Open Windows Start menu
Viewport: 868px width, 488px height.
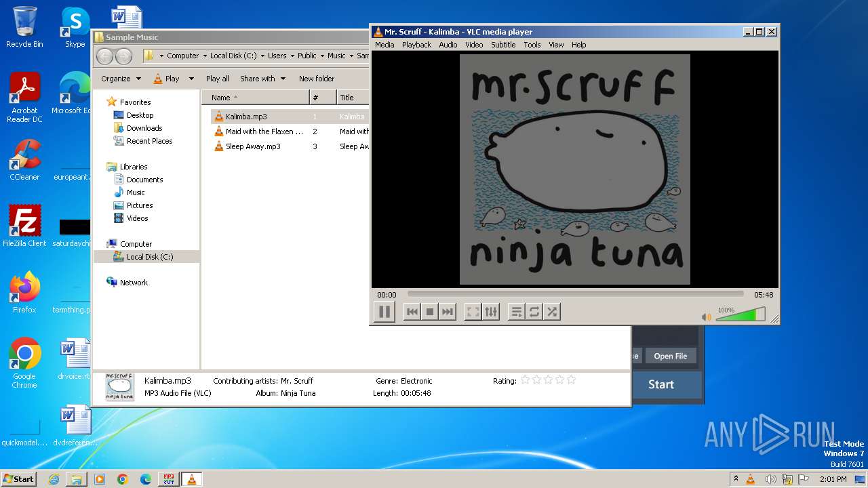(x=19, y=479)
